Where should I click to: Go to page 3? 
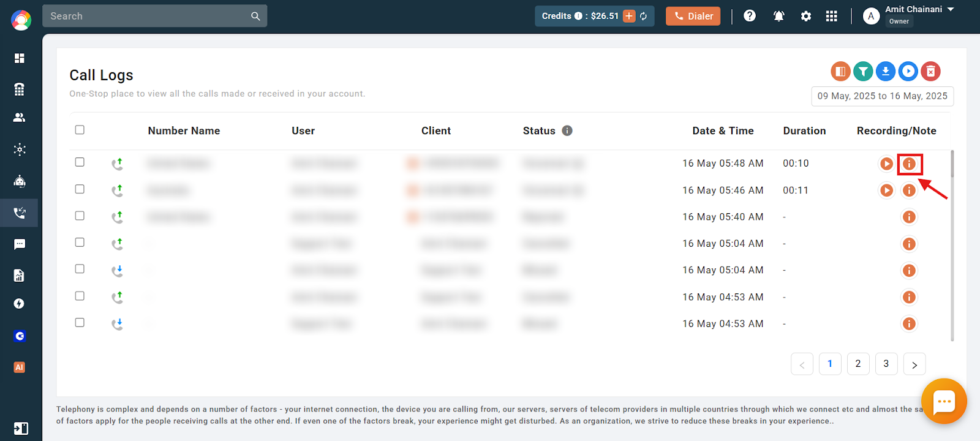pos(886,364)
